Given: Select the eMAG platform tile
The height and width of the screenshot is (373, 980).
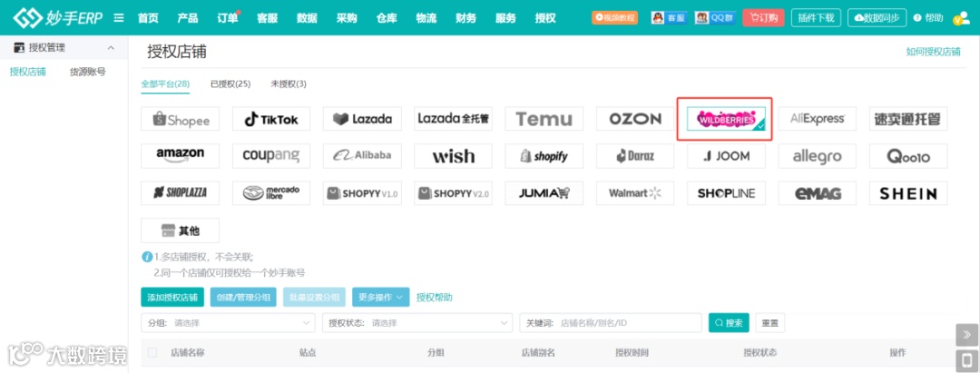Looking at the screenshot, I should [818, 193].
